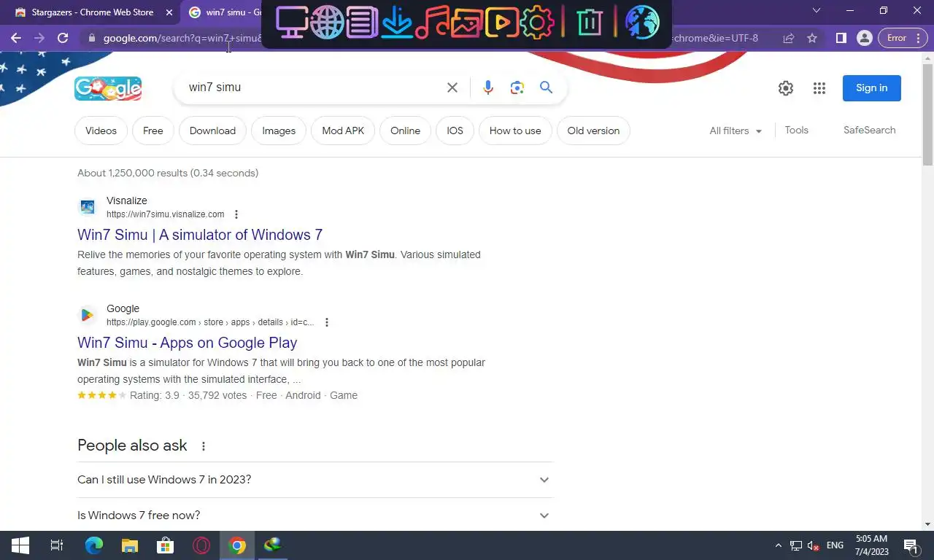Open the recycle bin icon in the dock
Viewport: 934px width, 560px height.
tap(589, 23)
